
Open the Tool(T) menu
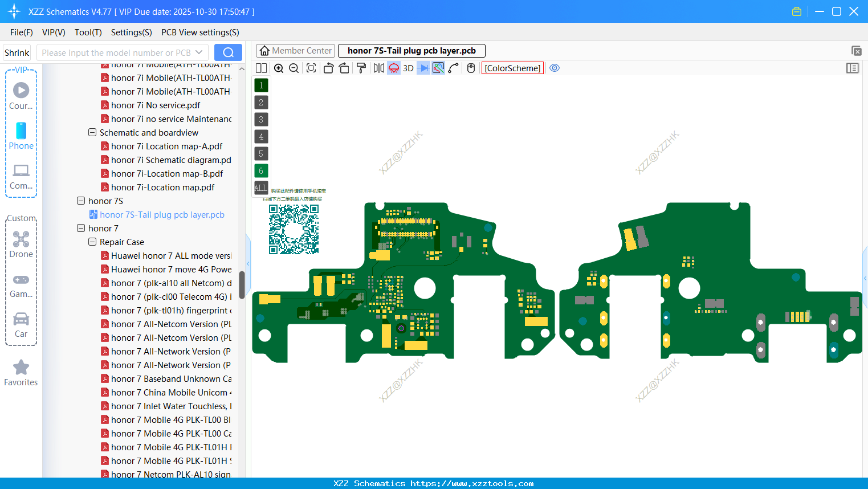pyautogui.click(x=88, y=32)
